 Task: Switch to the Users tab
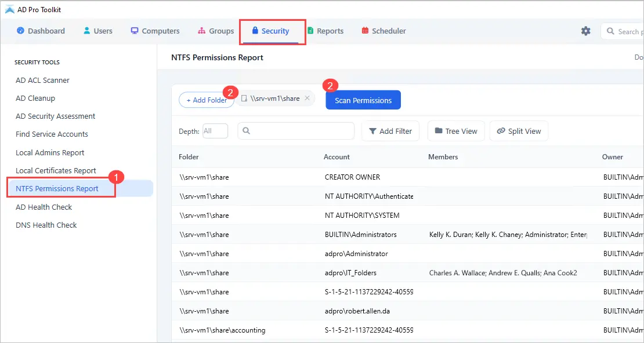[x=97, y=31]
